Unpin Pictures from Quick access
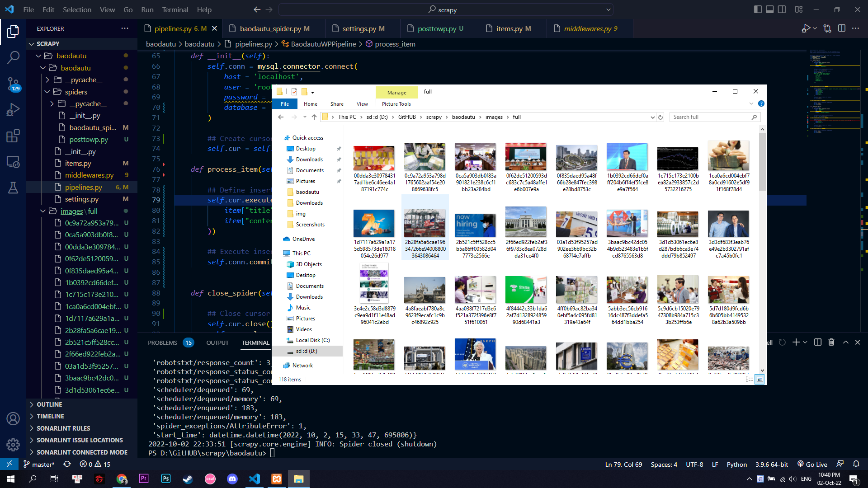This screenshot has height=488, width=868. (x=339, y=181)
